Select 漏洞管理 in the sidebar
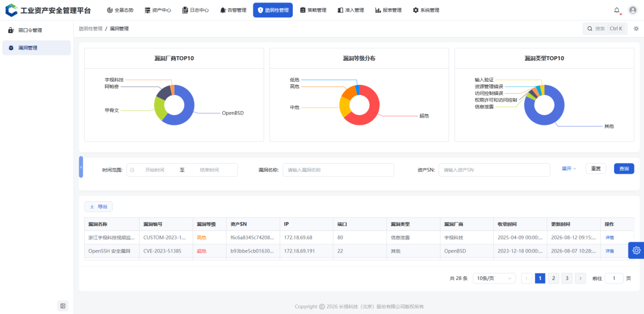This screenshot has height=314, width=644. coord(36,48)
